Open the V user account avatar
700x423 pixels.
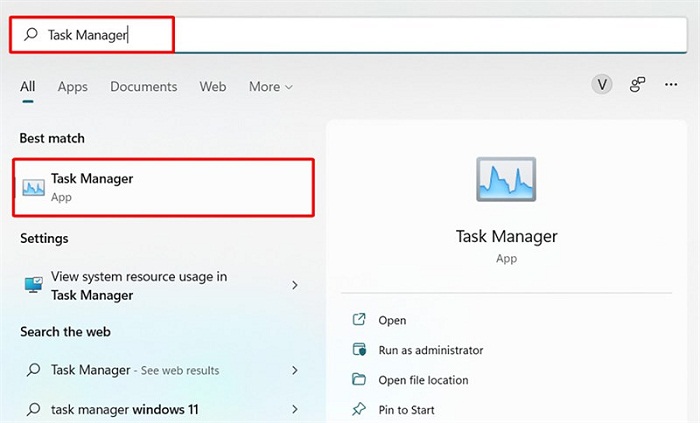tap(602, 84)
